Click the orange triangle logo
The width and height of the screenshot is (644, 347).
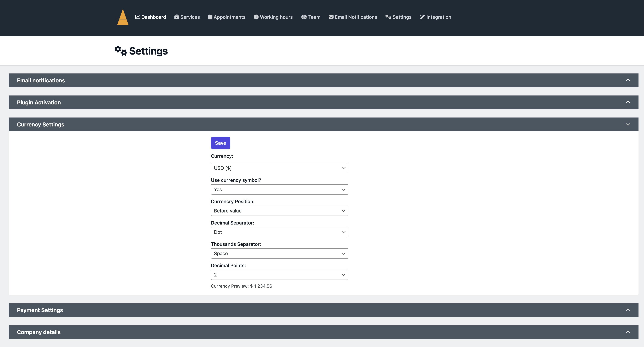(x=123, y=17)
